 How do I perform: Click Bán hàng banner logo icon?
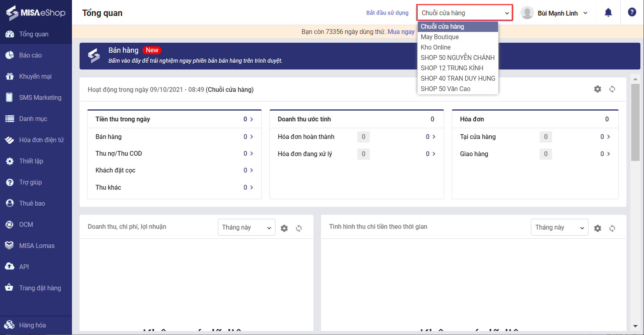(94, 56)
